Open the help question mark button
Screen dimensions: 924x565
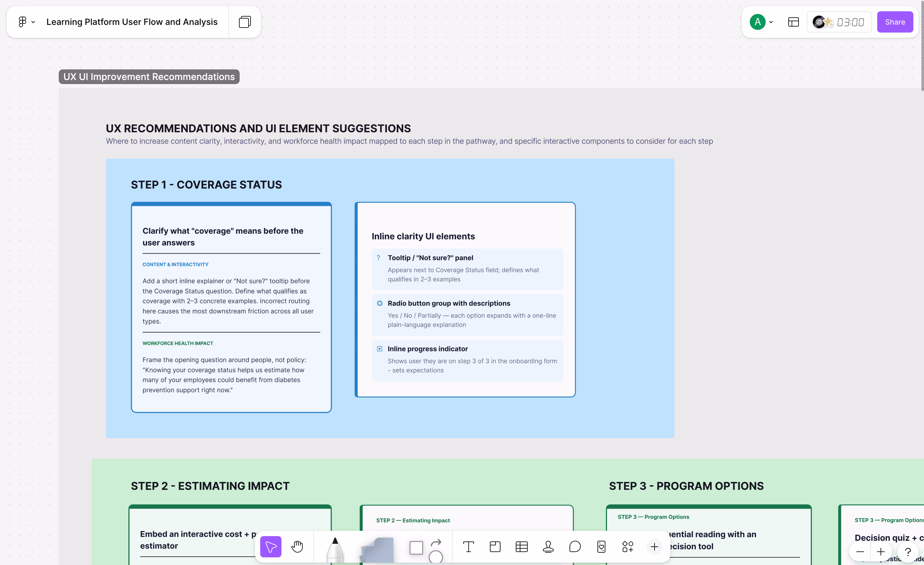[908, 552]
